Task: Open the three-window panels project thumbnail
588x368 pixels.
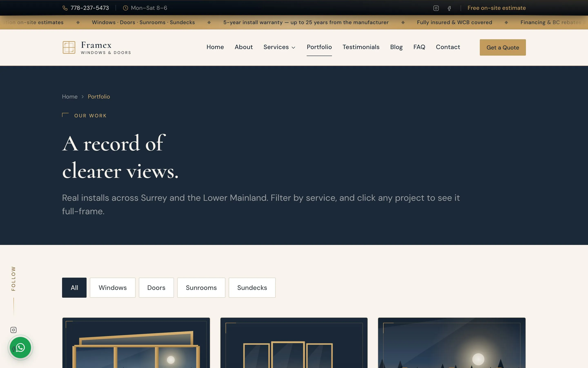Action: (294, 343)
